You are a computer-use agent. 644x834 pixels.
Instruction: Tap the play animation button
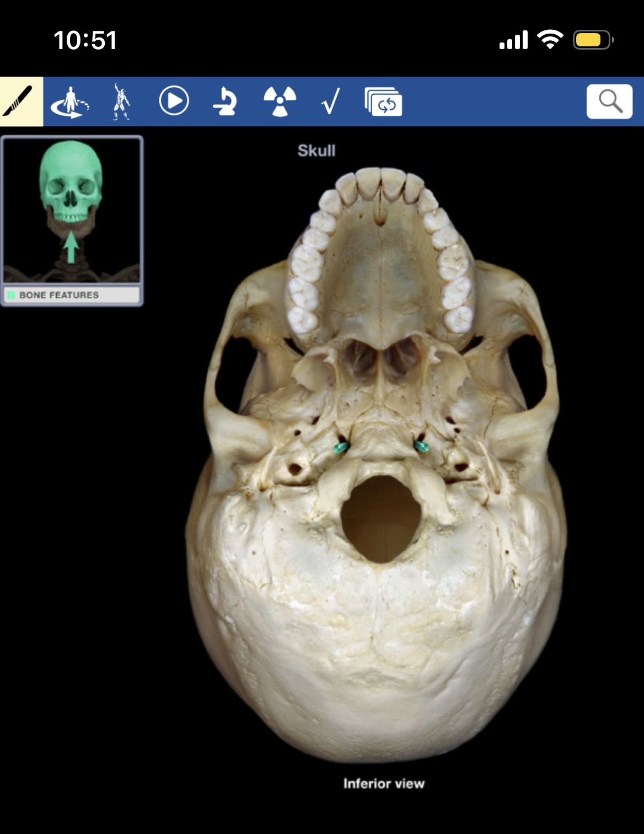point(174,101)
